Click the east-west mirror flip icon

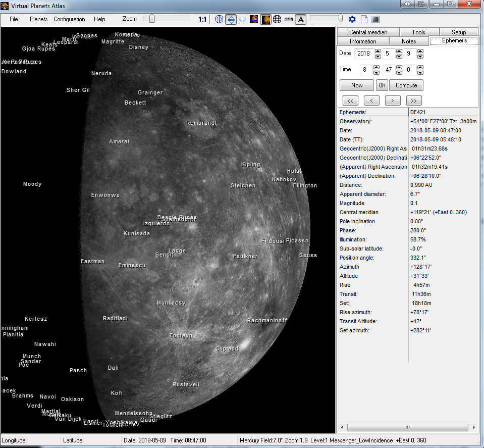pyautogui.click(x=243, y=19)
